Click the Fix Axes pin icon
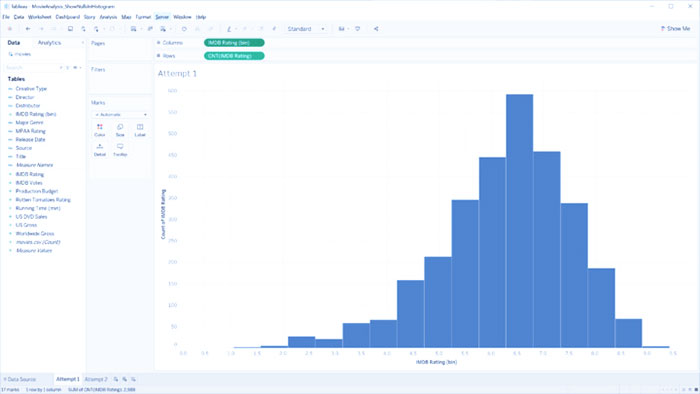 click(274, 29)
